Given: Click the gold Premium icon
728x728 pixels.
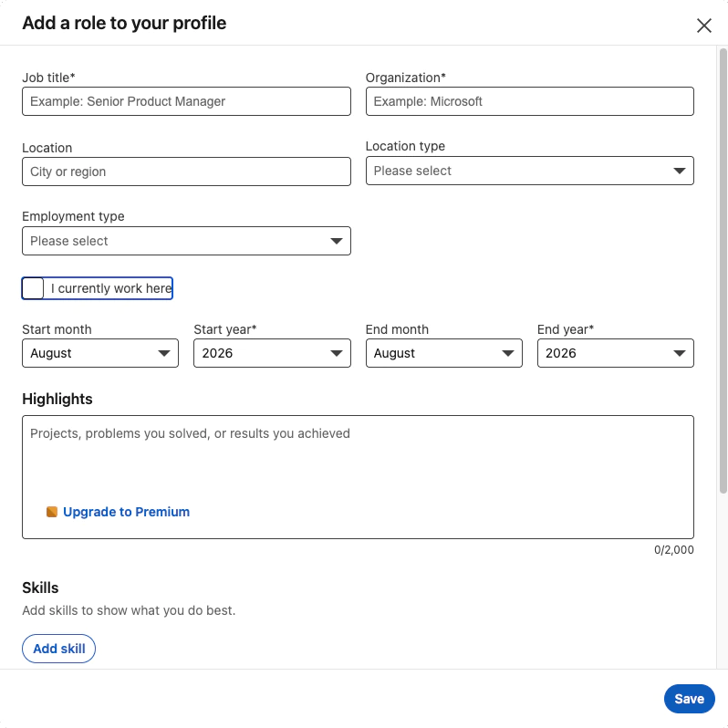Looking at the screenshot, I should click(52, 512).
